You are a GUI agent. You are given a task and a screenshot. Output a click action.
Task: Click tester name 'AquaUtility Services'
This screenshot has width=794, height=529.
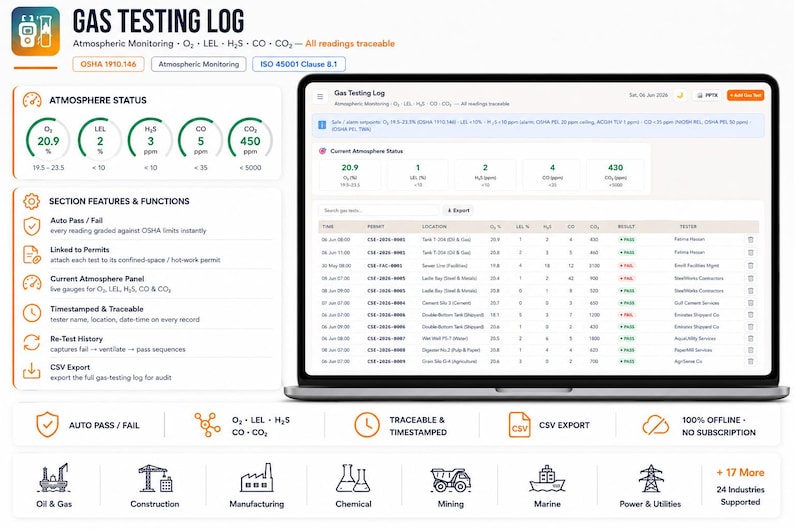[695, 338]
